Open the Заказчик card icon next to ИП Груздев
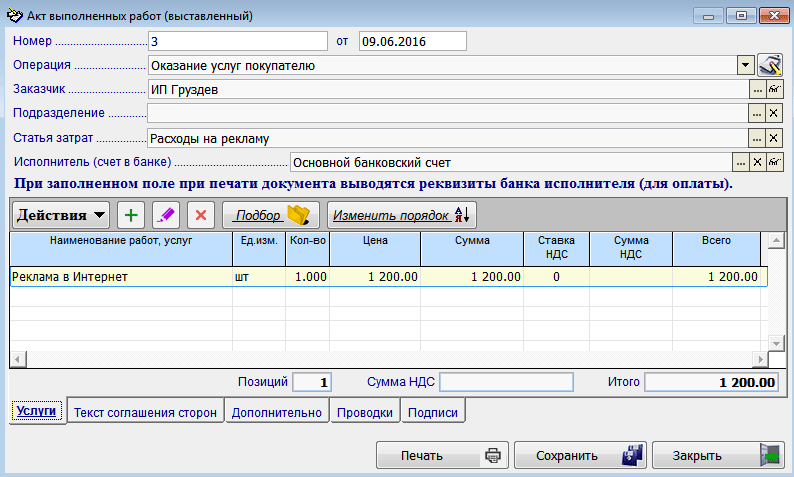794x477 pixels. click(x=775, y=90)
